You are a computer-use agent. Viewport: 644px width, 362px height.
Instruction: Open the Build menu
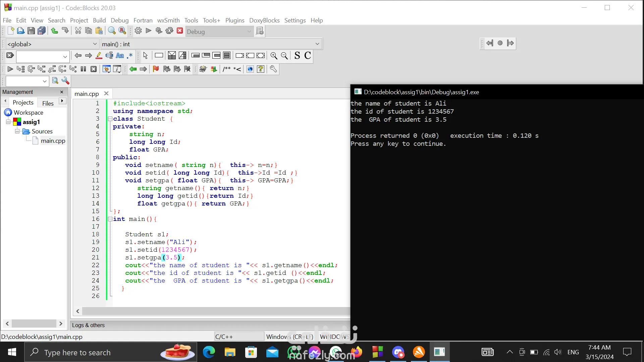[99, 20]
